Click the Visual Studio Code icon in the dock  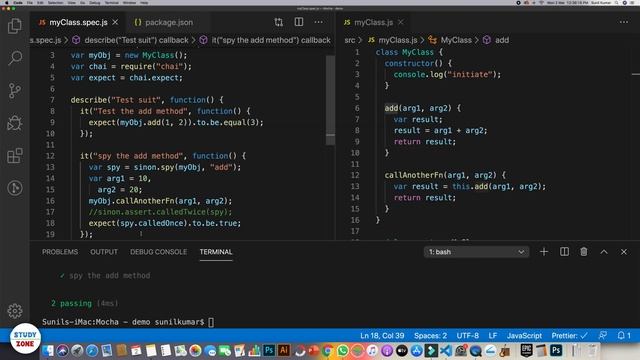(x=446, y=350)
